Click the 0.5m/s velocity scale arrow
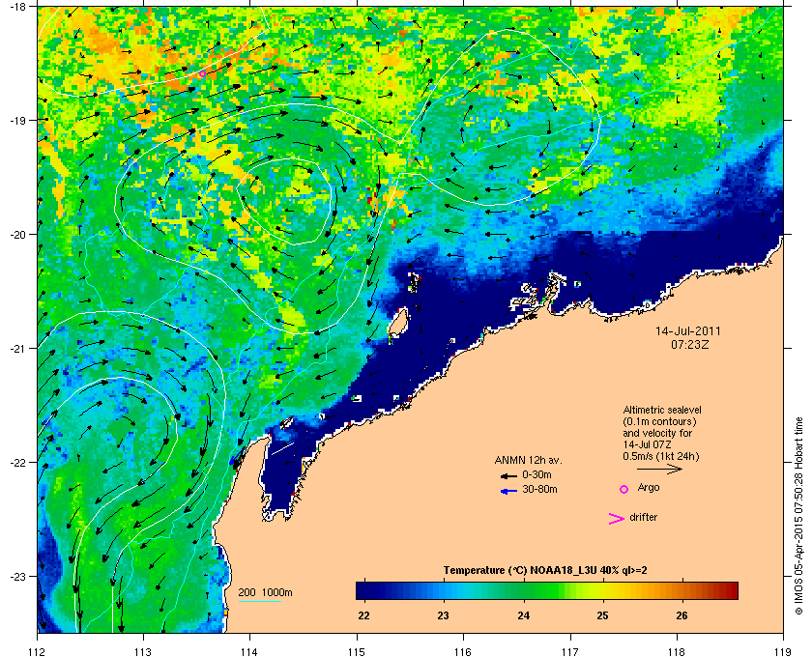812x657 pixels. coord(659,469)
